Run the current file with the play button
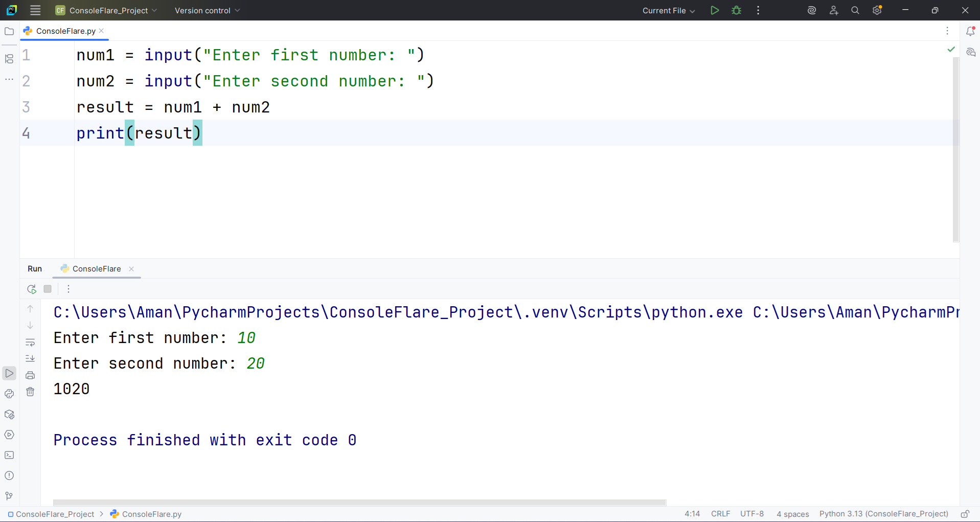The image size is (980, 522). [714, 10]
